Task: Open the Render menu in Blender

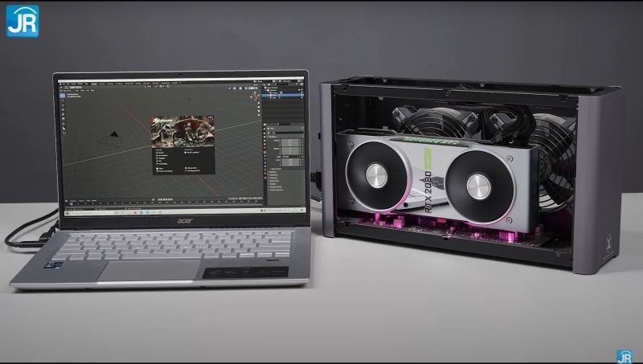Action: click(74, 84)
